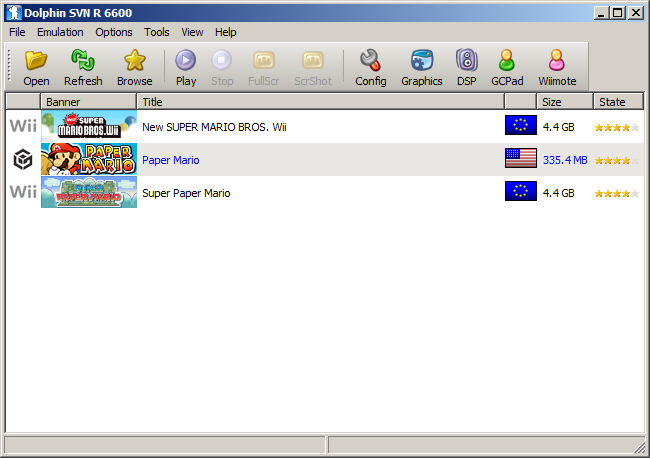The height and width of the screenshot is (458, 650).
Task: Open Graphics plugin settings
Action: (x=422, y=68)
